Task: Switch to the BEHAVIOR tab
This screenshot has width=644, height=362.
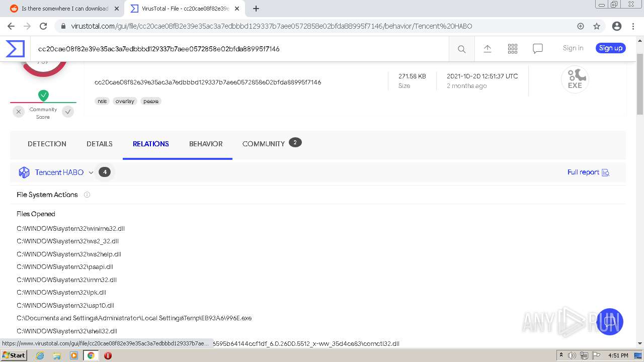Action: [206, 144]
